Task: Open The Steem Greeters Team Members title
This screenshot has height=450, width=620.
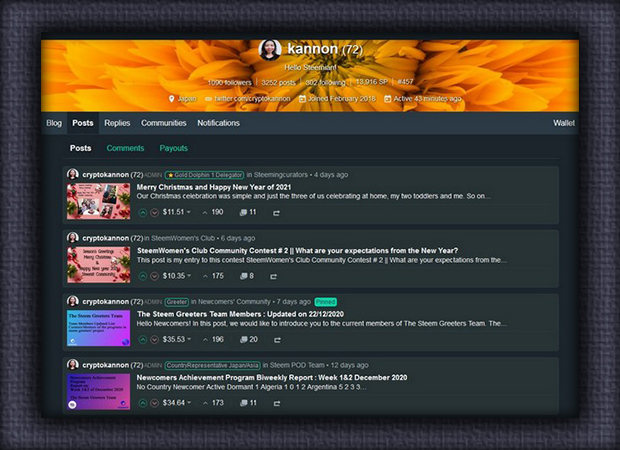Action: click(x=240, y=314)
